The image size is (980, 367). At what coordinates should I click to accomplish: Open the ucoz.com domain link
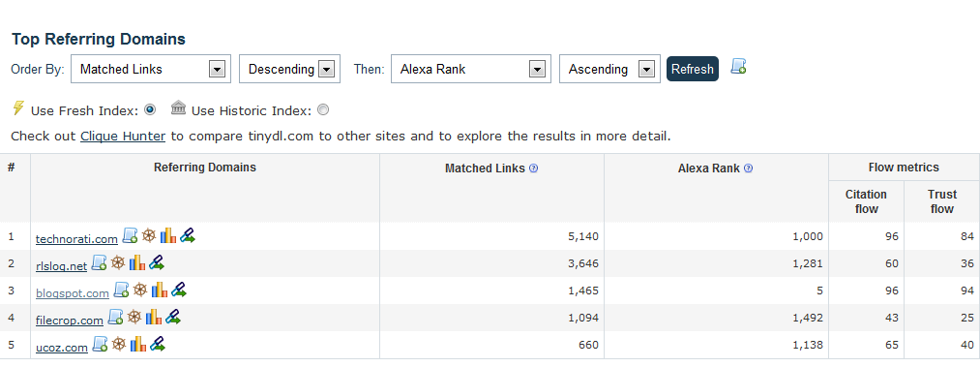pyautogui.click(x=62, y=348)
